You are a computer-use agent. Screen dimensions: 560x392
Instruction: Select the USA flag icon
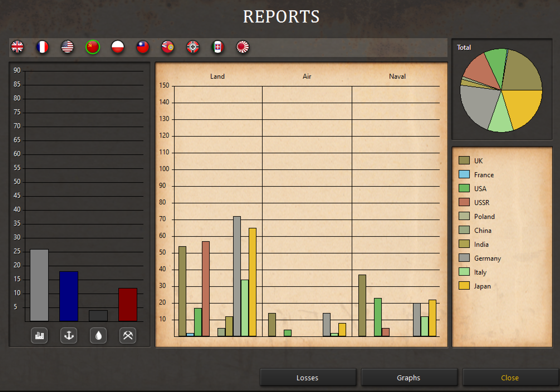click(x=67, y=47)
